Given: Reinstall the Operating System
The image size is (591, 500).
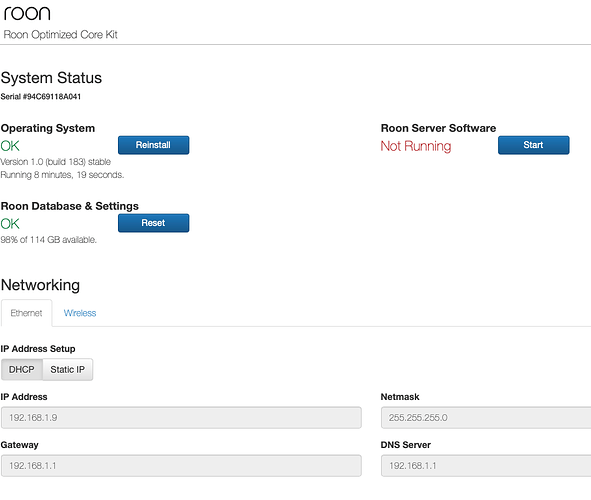Looking at the screenshot, I should point(153,145).
